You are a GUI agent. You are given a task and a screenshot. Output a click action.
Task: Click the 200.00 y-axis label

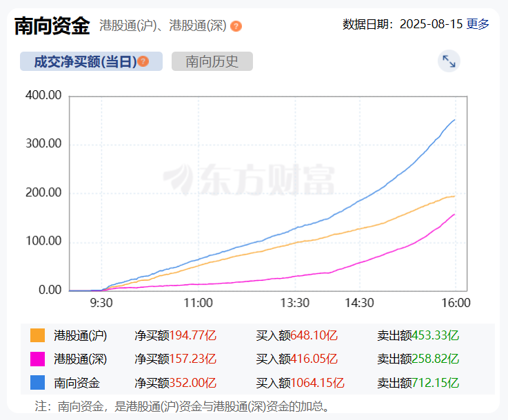(43, 193)
